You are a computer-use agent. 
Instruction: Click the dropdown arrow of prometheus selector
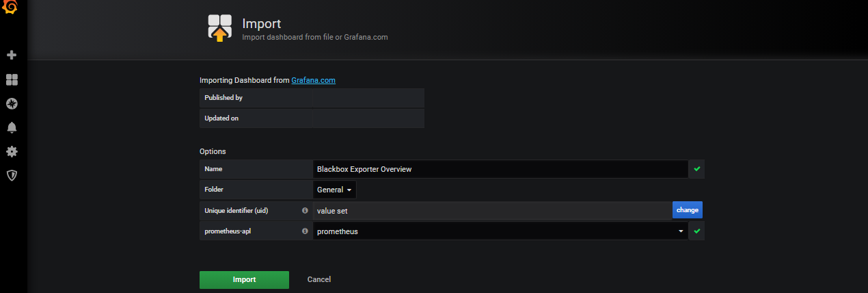point(681,231)
